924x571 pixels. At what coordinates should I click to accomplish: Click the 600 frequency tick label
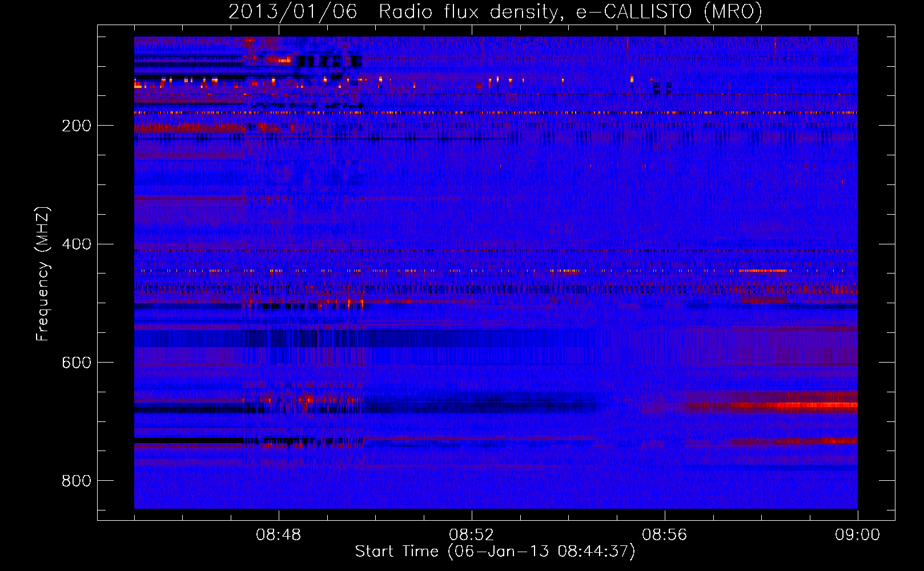(x=77, y=363)
